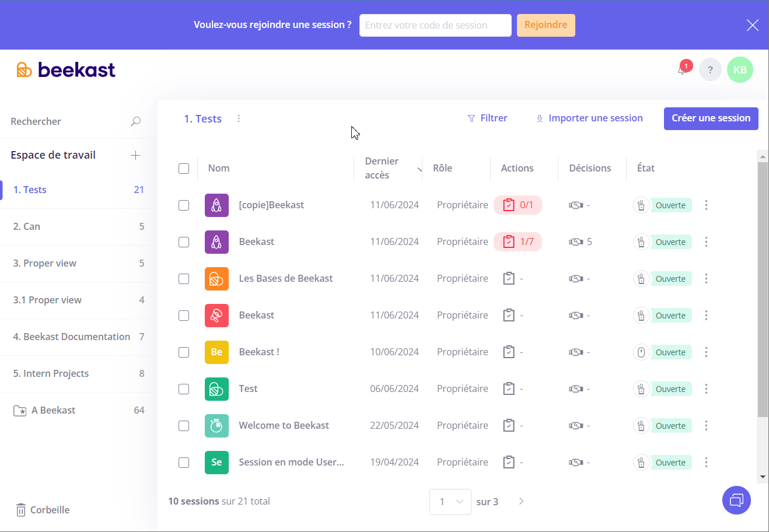The image size is (769, 532).
Task: Click the decisions handshake icon showing 5
Action: click(576, 242)
